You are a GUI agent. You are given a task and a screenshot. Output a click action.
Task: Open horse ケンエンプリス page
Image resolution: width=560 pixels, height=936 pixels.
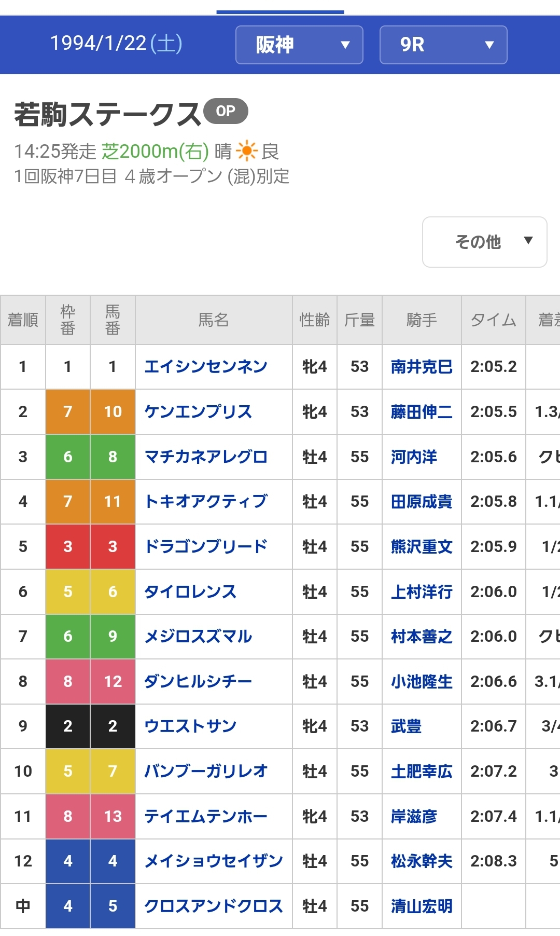[x=198, y=412]
